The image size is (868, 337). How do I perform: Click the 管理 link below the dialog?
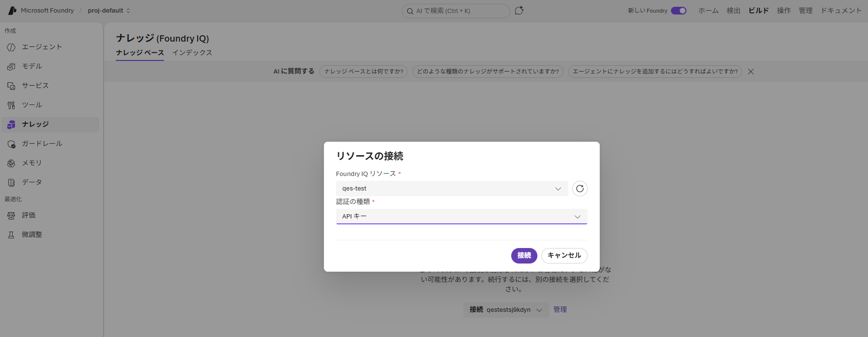(560, 310)
